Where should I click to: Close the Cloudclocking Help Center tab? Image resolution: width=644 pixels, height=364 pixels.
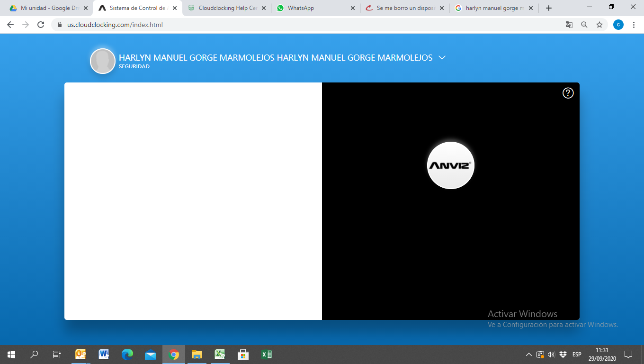pyautogui.click(x=263, y=8)
